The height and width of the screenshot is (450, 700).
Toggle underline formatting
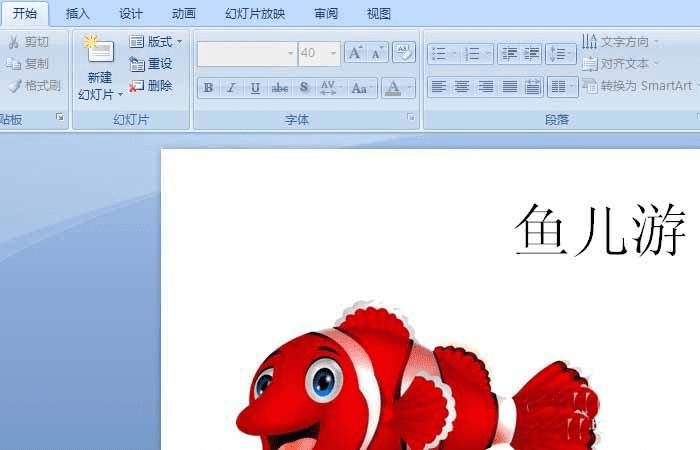point(255,88)
